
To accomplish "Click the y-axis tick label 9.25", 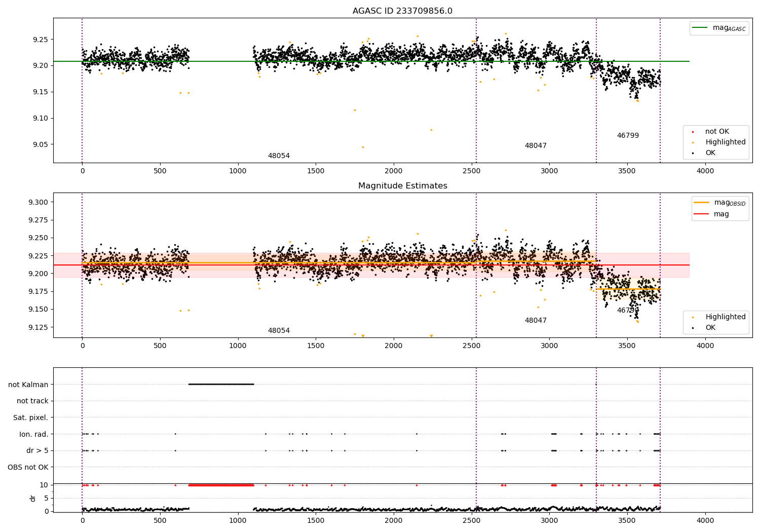I will [x=41, y=40].
